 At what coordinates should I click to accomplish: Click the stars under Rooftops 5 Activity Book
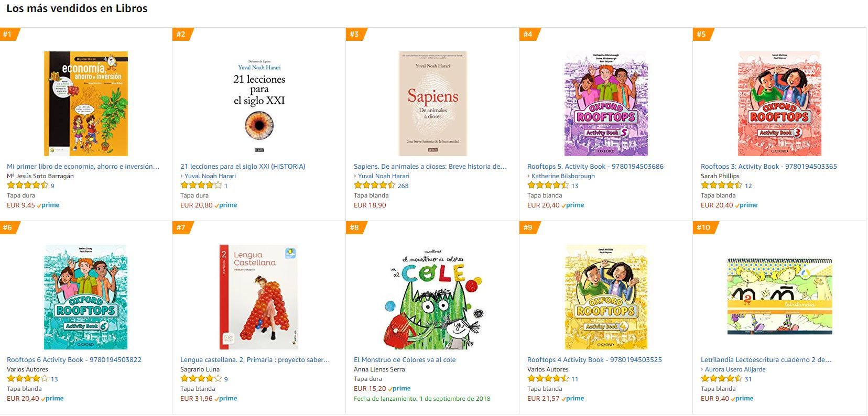point(548,185)
